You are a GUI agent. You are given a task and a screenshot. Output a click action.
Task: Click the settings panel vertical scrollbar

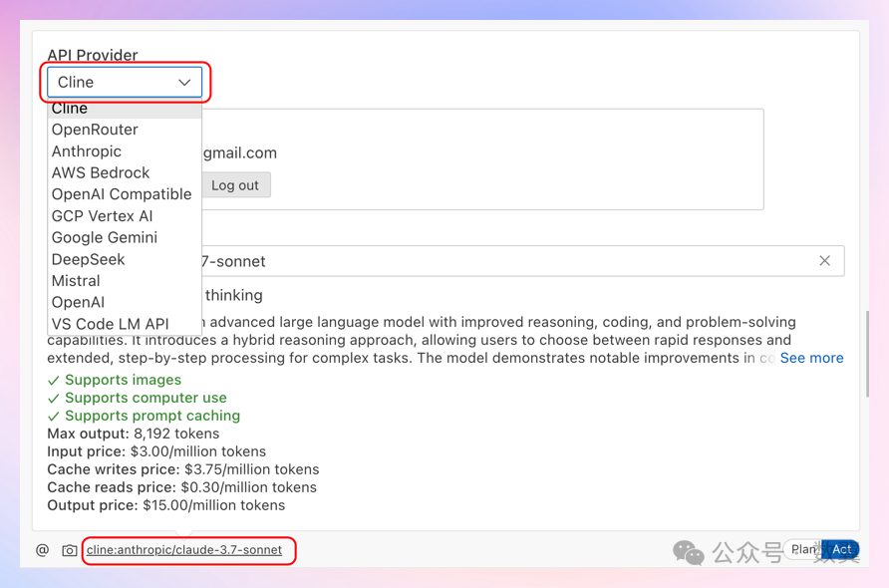click(867, 354)
